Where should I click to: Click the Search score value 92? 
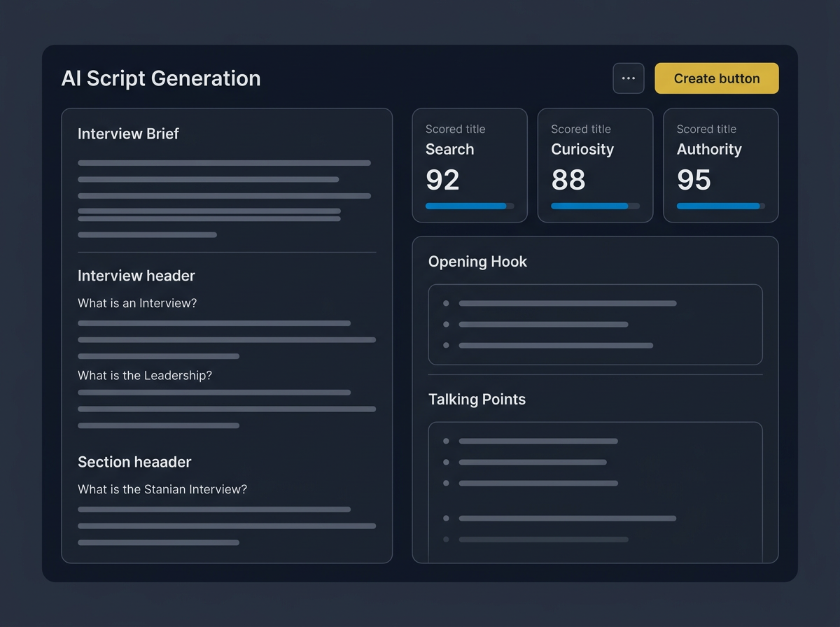pos(442,180)
